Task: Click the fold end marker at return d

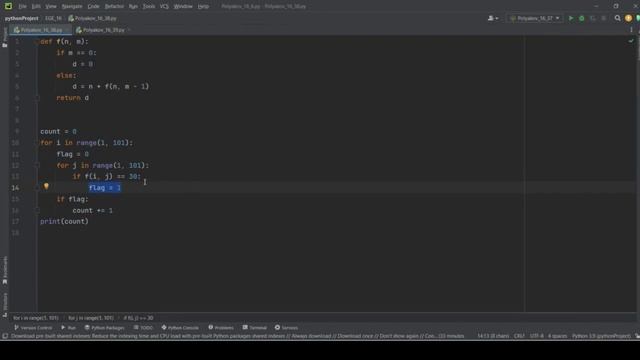Action: click(x=37, y=98)
